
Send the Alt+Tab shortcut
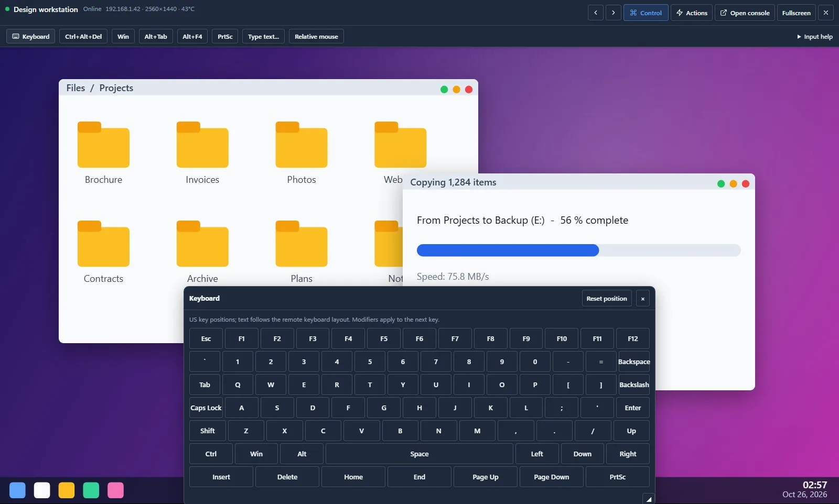click(x=156, y=37)
